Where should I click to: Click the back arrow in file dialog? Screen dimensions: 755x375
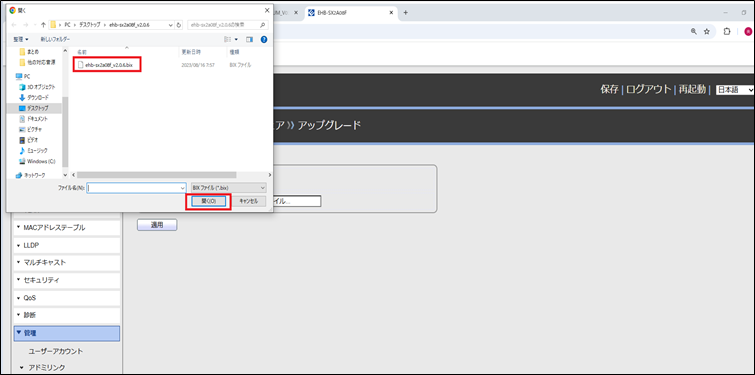13,25
